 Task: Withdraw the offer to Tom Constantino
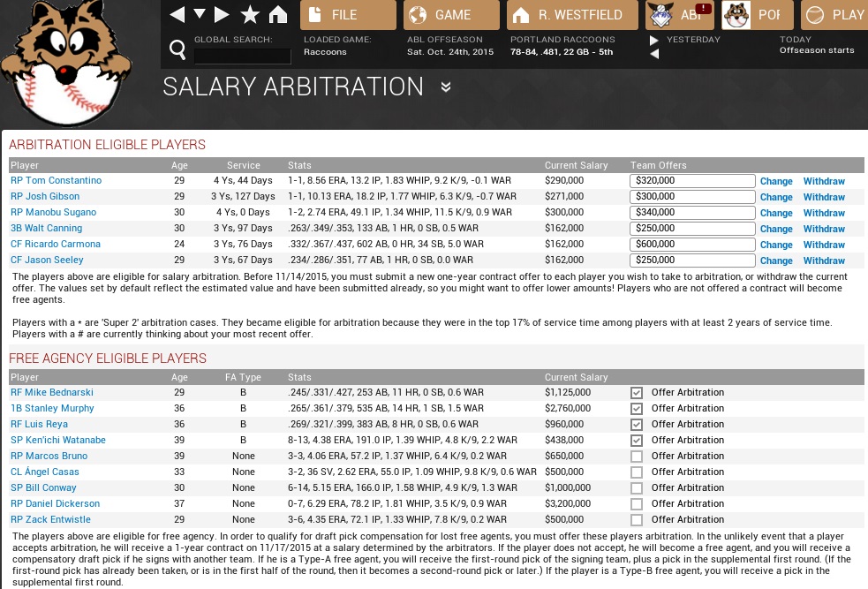click(x=823, y=181)
